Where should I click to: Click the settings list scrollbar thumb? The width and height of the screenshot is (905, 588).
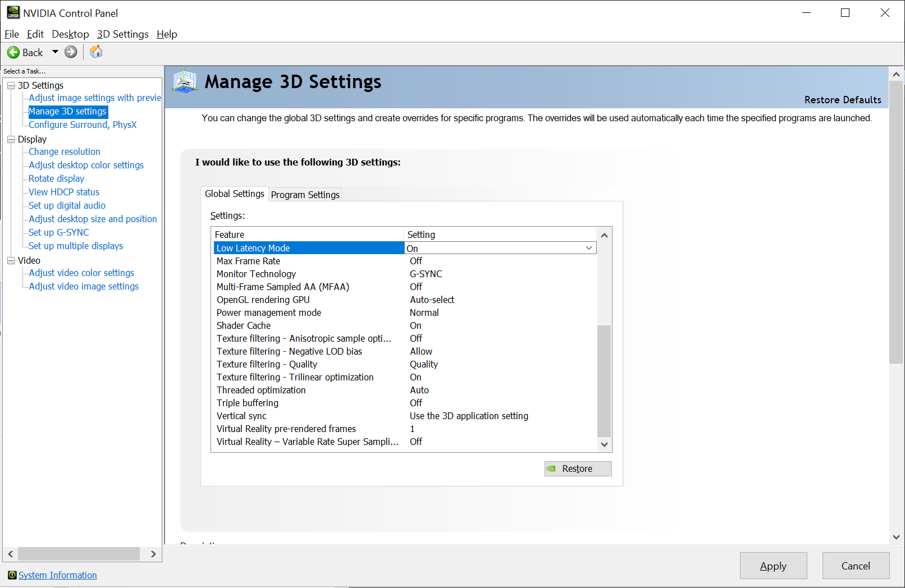pos(604,381)
